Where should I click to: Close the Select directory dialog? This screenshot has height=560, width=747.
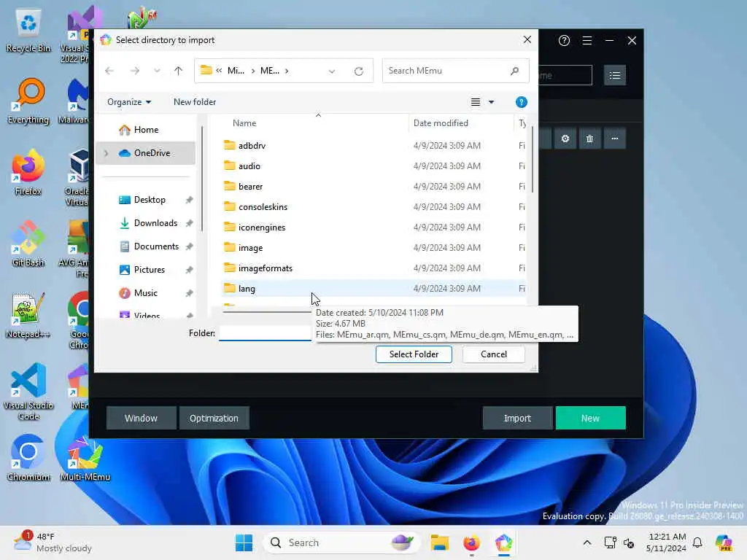pos(527,39)
